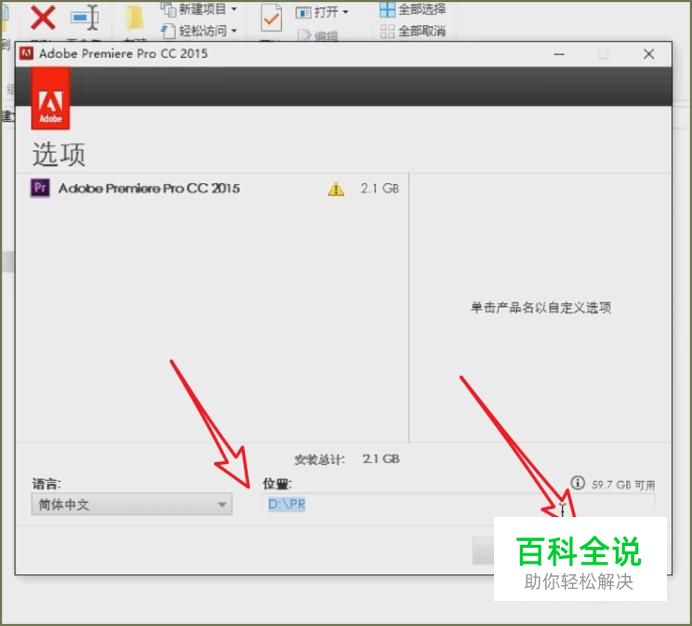Click the purple Pr product icon
Viewport: 692px width, 626px height.
(40, 188)
